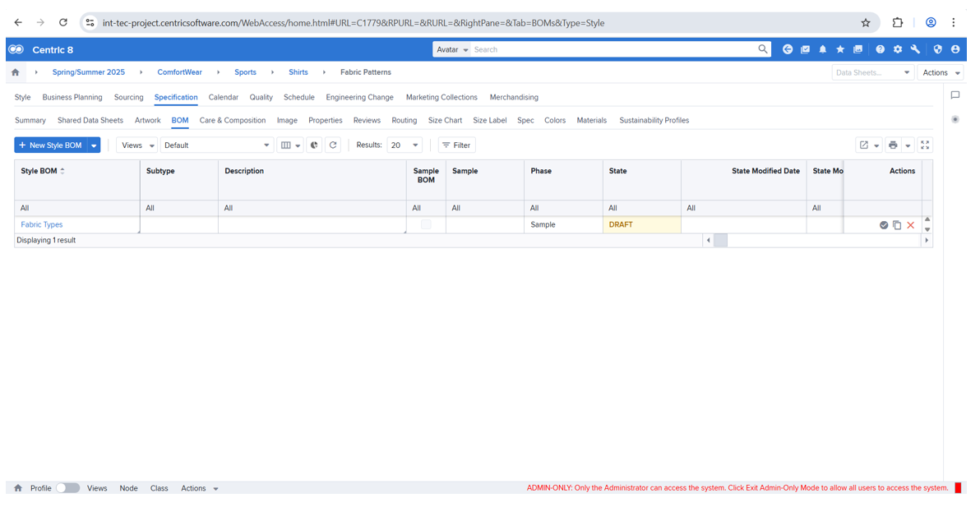This screenshot has width=980, height=507.
Task: Reload the browser page
Action: (63, 22)
